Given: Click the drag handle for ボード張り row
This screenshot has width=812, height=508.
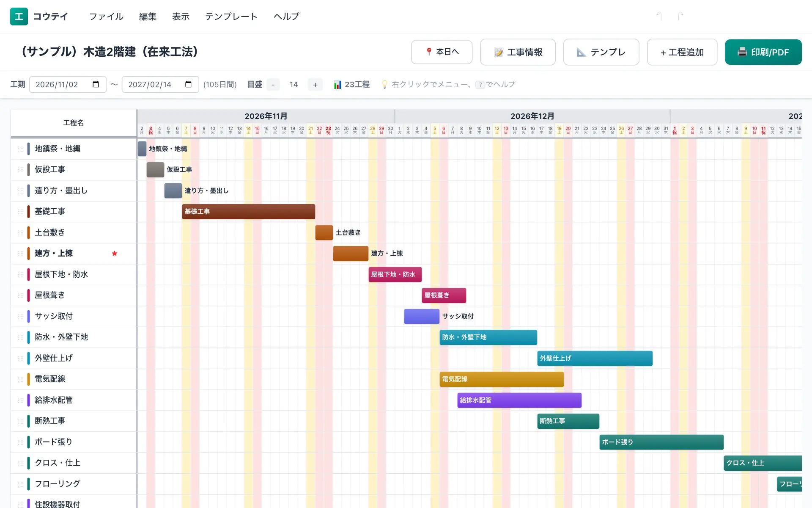Looking at the screenshot, I should [20, 442].
